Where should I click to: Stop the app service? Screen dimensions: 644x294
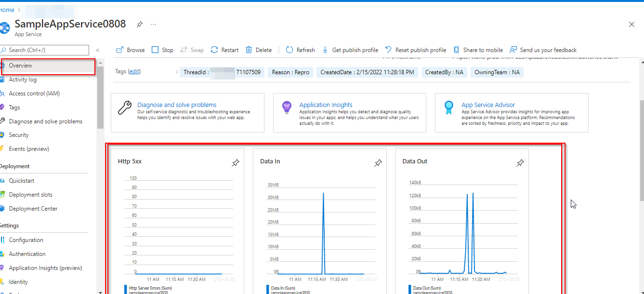pos(162,50)
